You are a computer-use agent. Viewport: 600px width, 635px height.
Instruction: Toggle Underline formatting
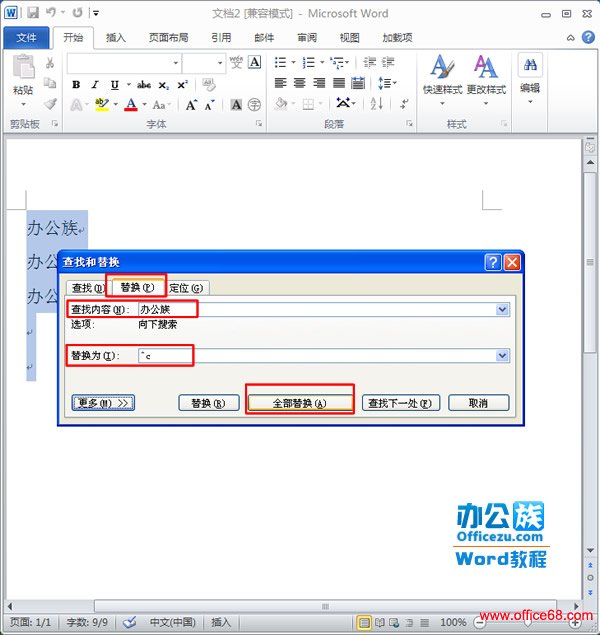pyautogui.click(x=115, y=85)
